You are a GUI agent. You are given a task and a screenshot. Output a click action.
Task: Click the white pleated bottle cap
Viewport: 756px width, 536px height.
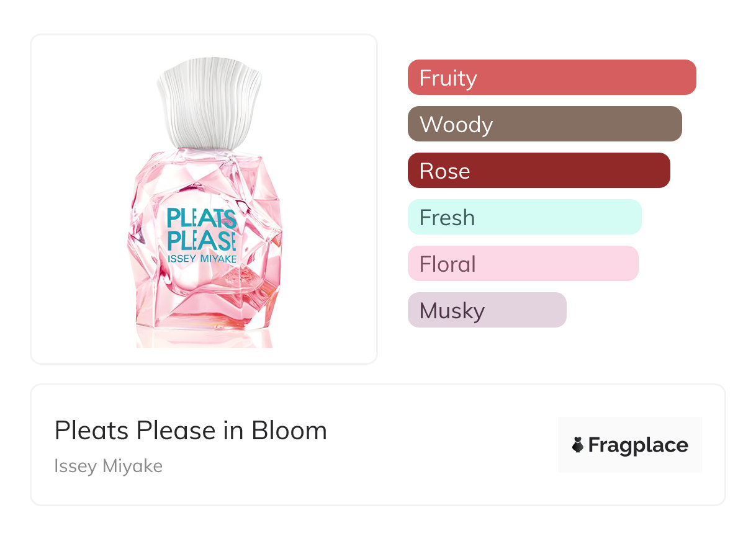pyautogui.click(x=209, y=102)
